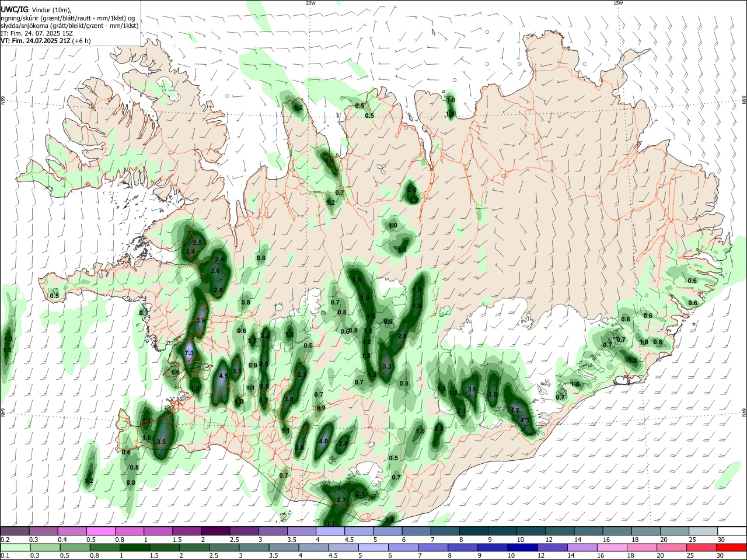Click the 2.0 value in northern Iceland
747x560 pixels.
click(x=411, y=190)
